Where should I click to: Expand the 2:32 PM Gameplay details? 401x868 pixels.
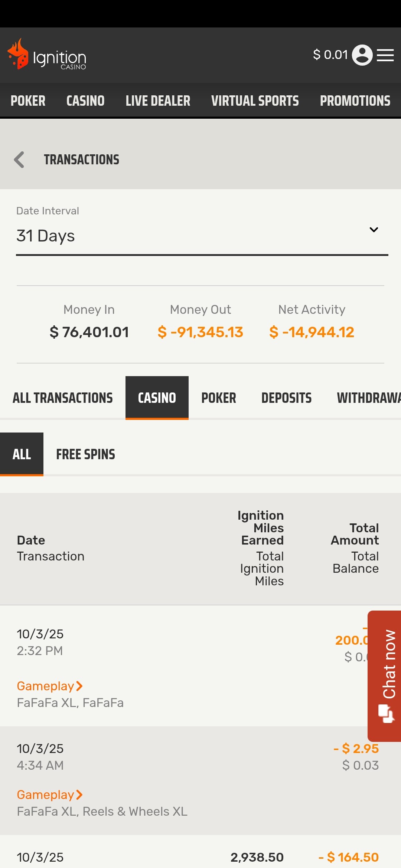tap(50, 686)
